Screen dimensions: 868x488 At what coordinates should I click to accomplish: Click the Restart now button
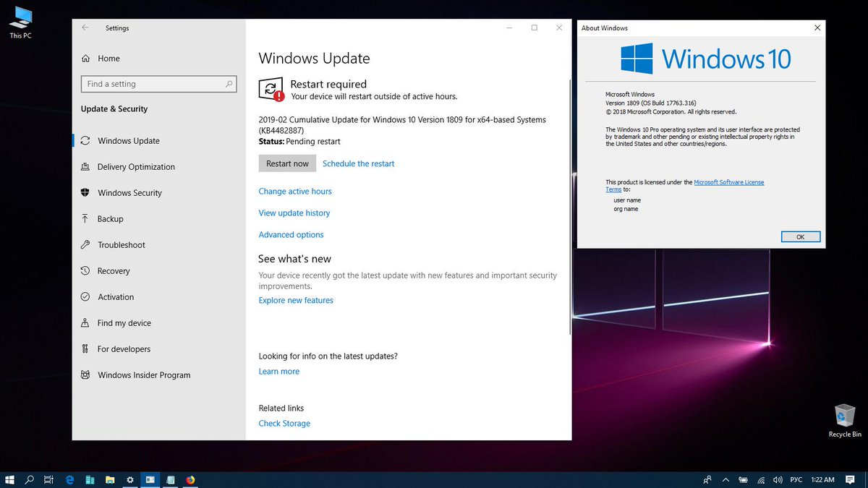287,163
